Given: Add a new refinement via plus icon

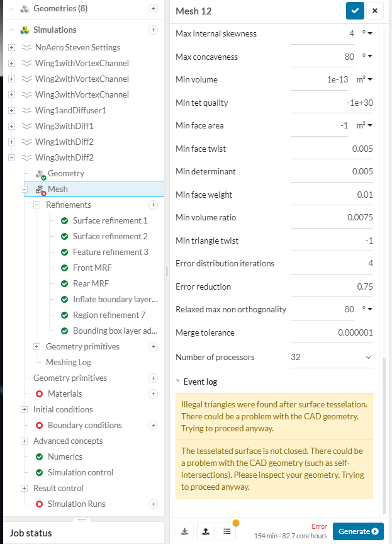Looking at the screenshot, I should tap(153, 205).
